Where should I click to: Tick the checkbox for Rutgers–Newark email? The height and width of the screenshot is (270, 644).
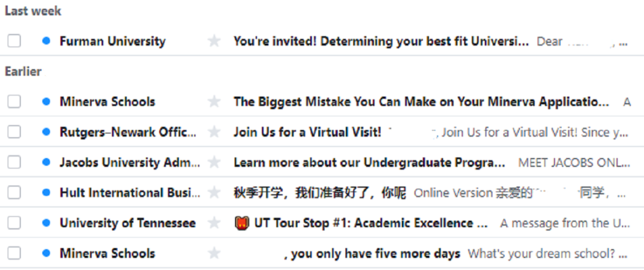(x=14, y=132)
